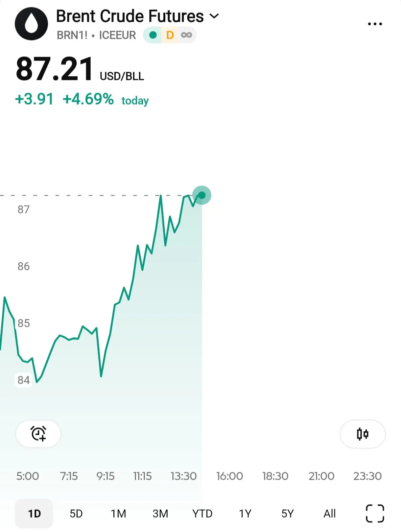This screenshot has height=532, width=401.
Task: Tap the current price marker on the chart
Action: tap(201, 195)
